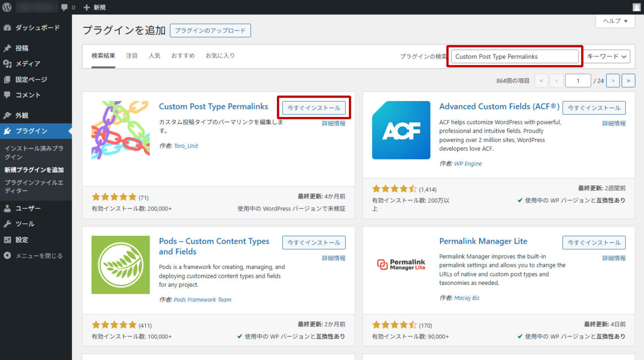Open Pods – Custom Content Types title link
Image resolution: width=644 pixels, height=360 pixels.
coord(214,246)
